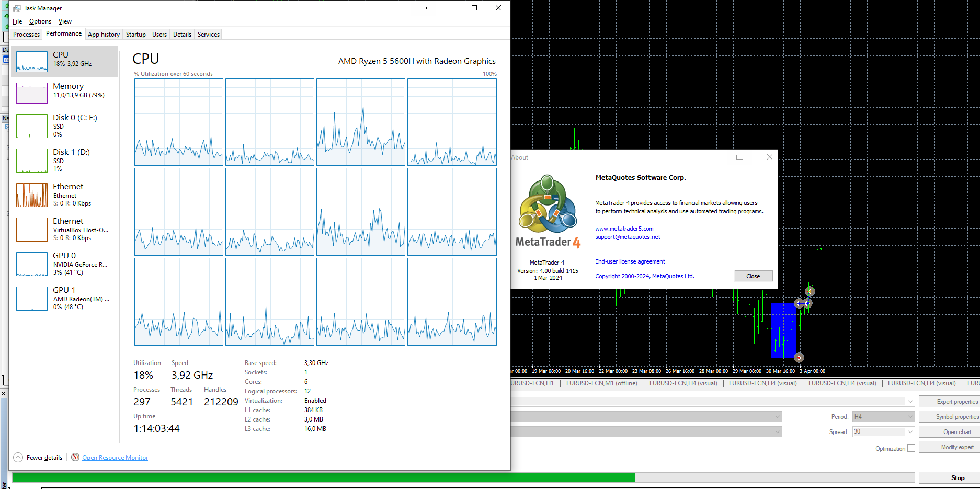Expand the top dropdown beside Expert properties
This screenshot has width=980, height=489.
coord(910,402)
